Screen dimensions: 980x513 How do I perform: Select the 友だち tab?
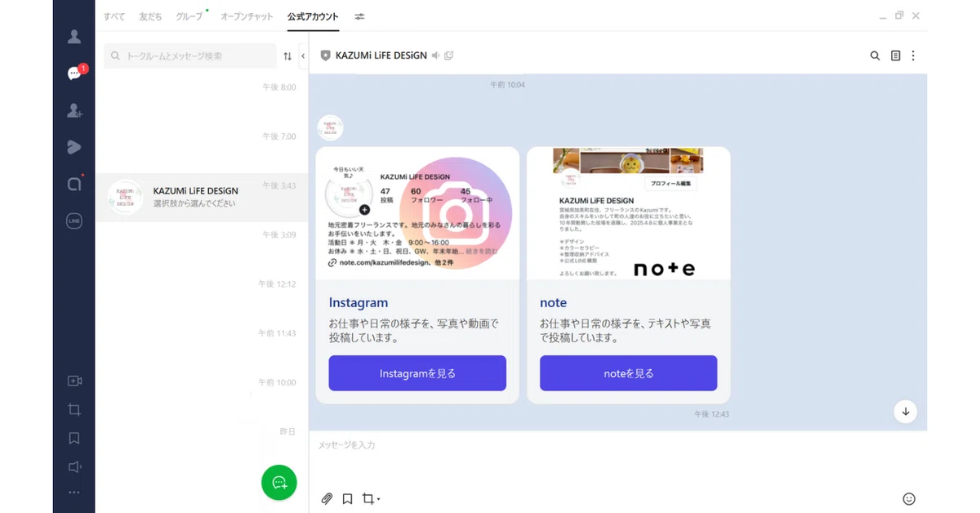[x=150, y=16]
